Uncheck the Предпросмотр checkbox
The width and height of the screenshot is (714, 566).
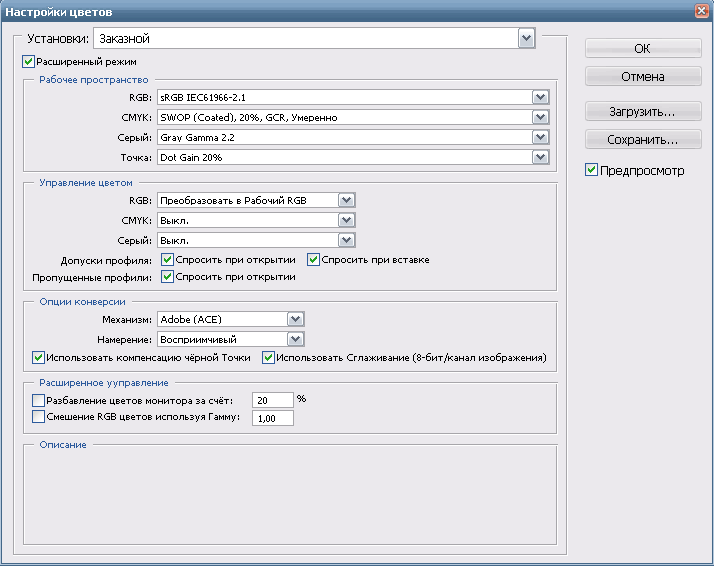click(591, 170)
